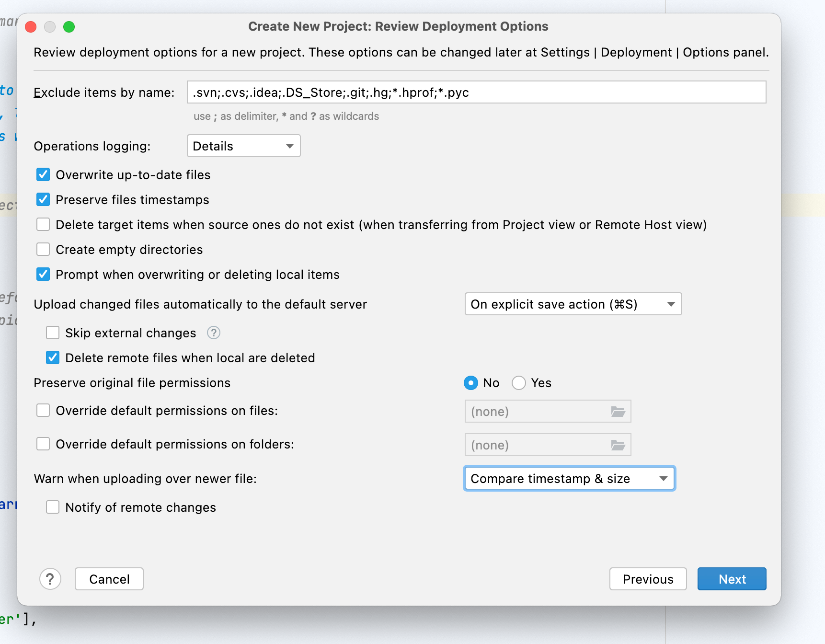
Task: Check Delete target items when source missing
Action: pos(43,224)
